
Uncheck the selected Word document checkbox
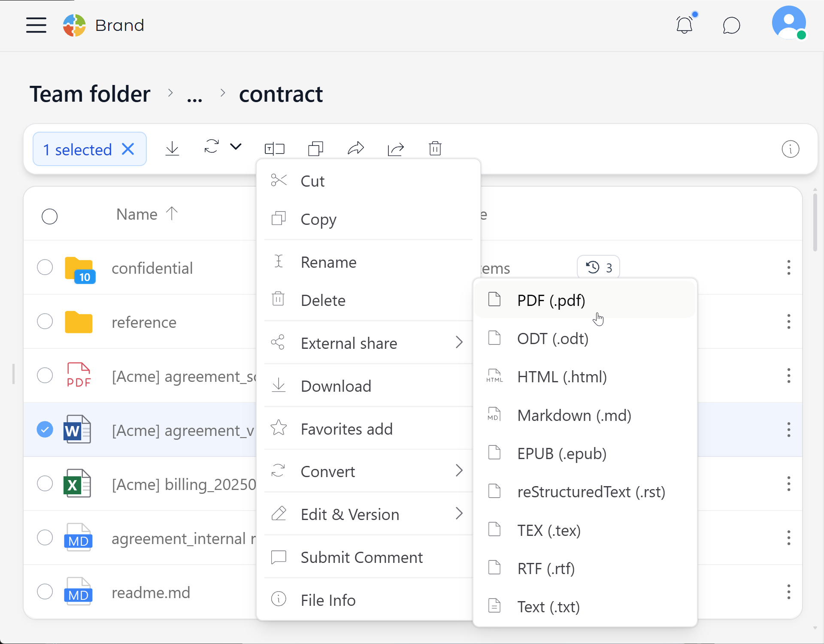[45, 429]
